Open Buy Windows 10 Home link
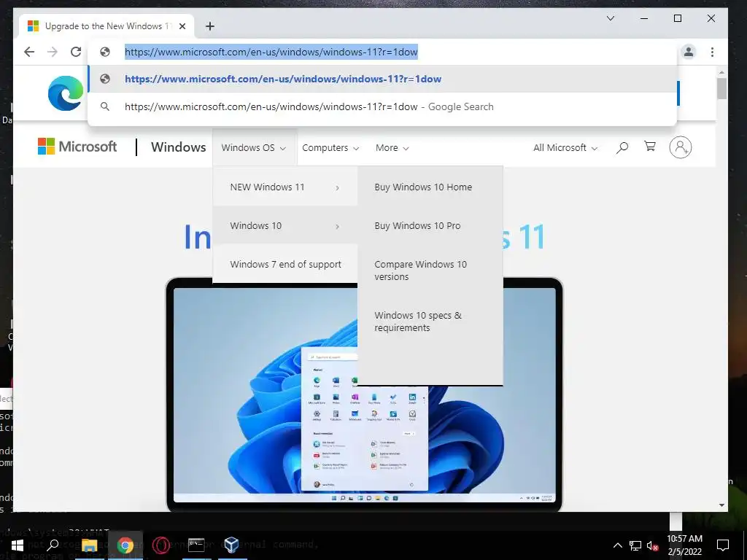Viewport: 747px width, 560px height. 423,187
